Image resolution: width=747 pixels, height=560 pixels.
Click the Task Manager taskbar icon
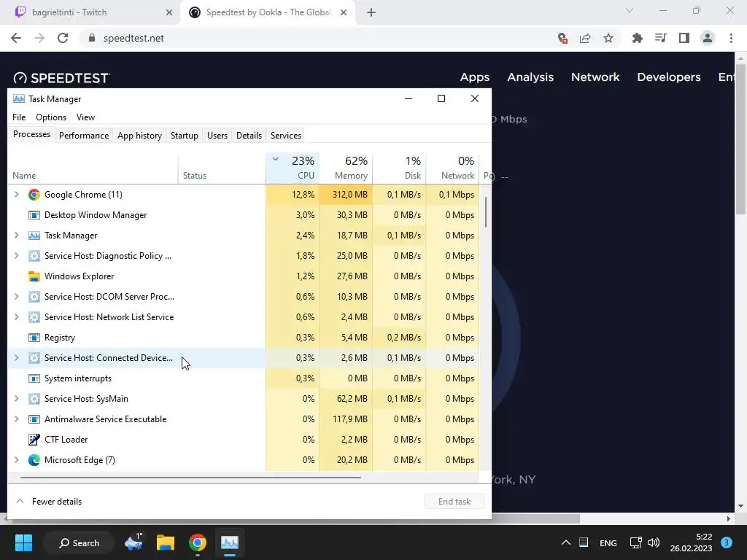tap(230, 542)
